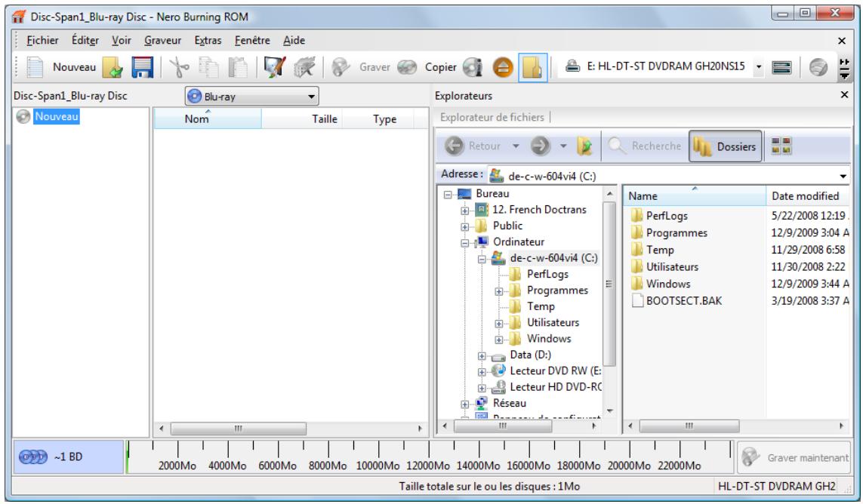
Task: Toggle the file browser folder icon
Action: coord(532,67)
